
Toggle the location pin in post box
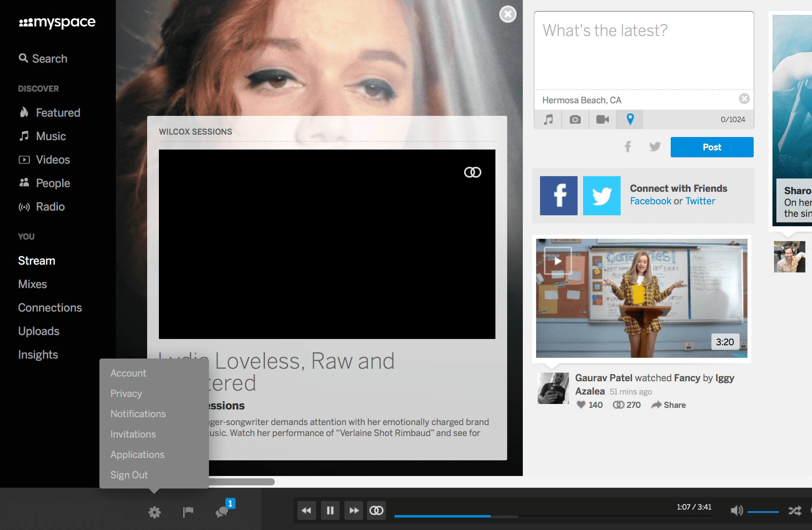[630, 119]
